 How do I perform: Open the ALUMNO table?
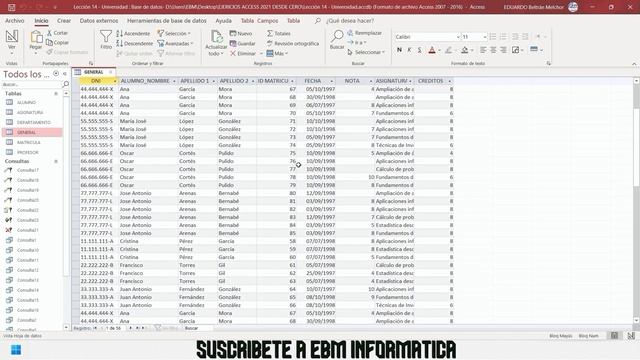[27, 102]
